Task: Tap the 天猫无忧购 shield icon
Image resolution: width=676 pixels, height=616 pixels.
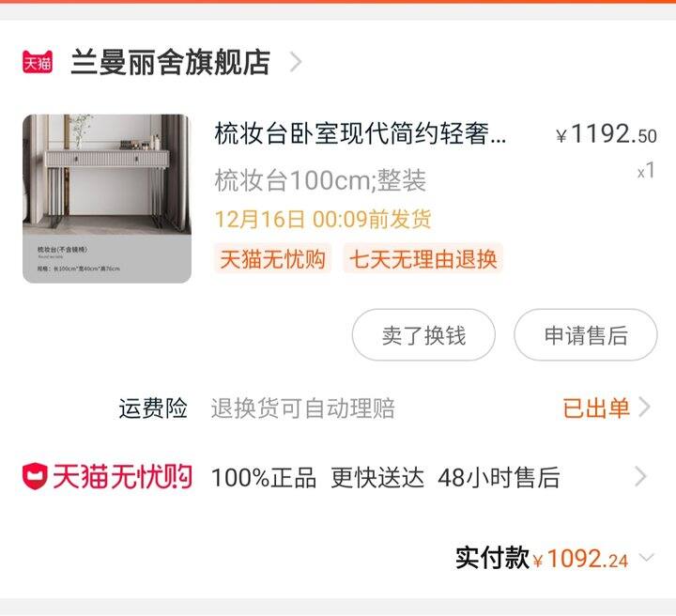Action: (x=35, y=476)
